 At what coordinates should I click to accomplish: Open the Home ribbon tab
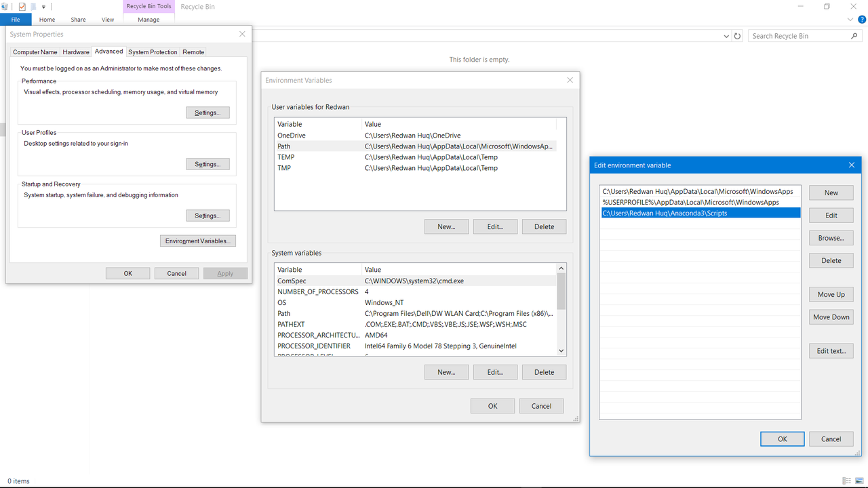pyautogui.click(x=47, y=20)
